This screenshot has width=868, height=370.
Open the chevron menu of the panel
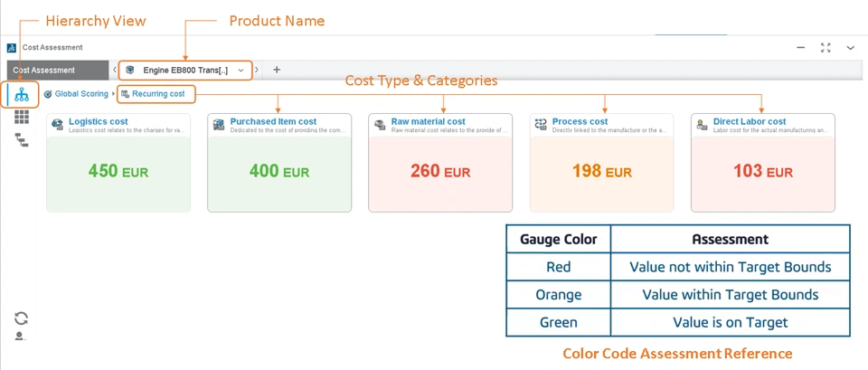click(x=851, y=48)
